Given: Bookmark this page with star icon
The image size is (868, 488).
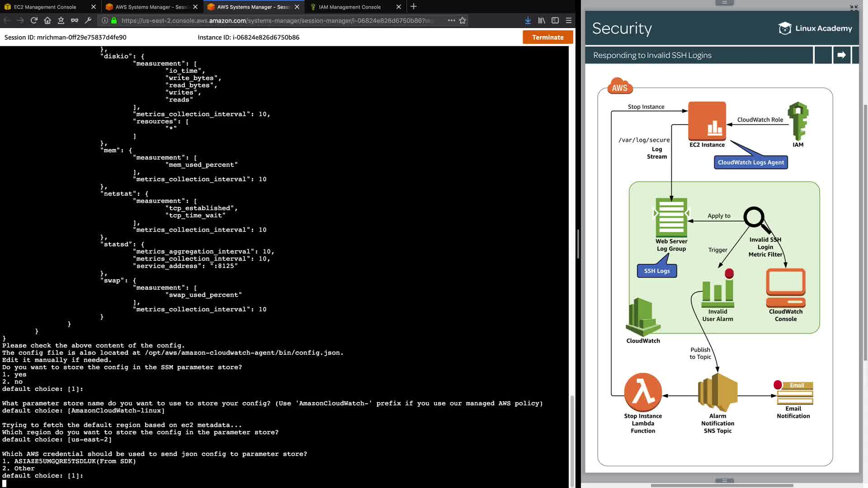Looking at the screenshot, I should 462,20.
